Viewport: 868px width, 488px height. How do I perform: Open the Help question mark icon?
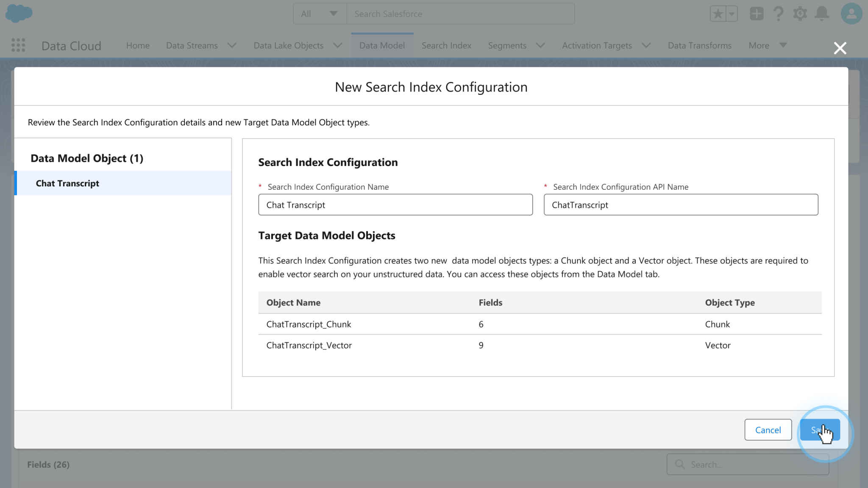click(778, 14)
